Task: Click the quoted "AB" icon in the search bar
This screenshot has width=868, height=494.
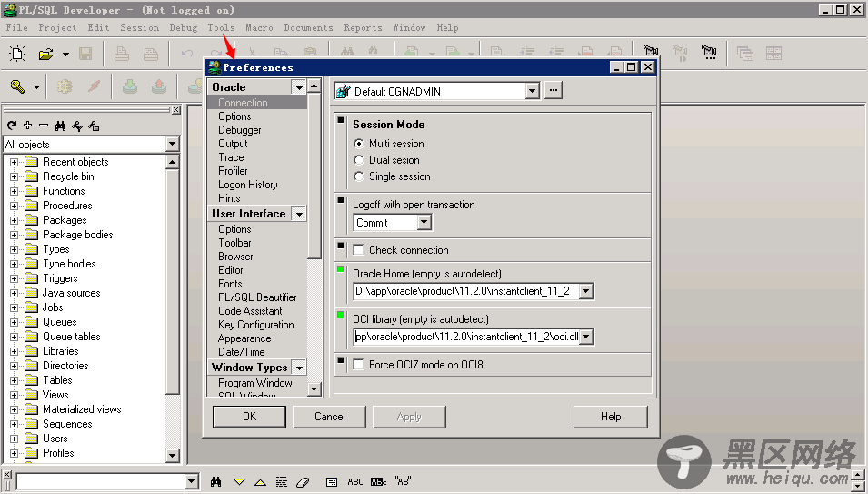Action: coord(403,481)
